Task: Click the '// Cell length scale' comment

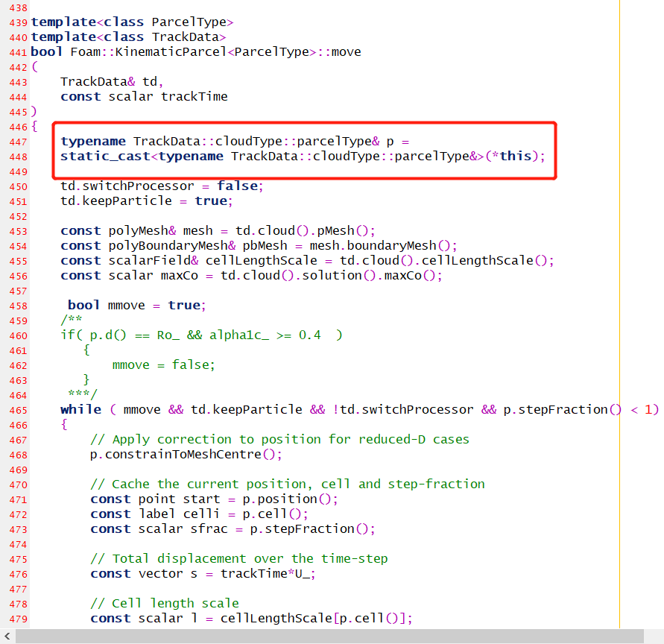Action: pyautogui.click(x=164, y=603)
